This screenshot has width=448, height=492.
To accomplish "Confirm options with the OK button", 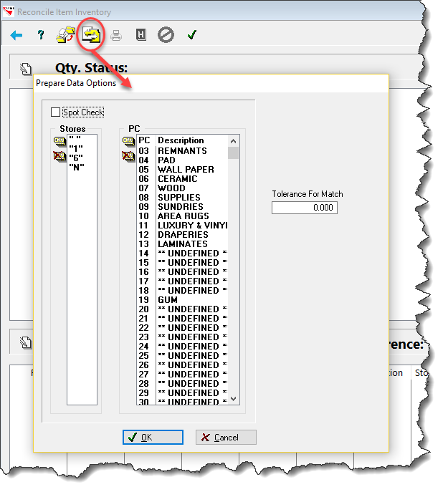I will (x=153, y=437).
